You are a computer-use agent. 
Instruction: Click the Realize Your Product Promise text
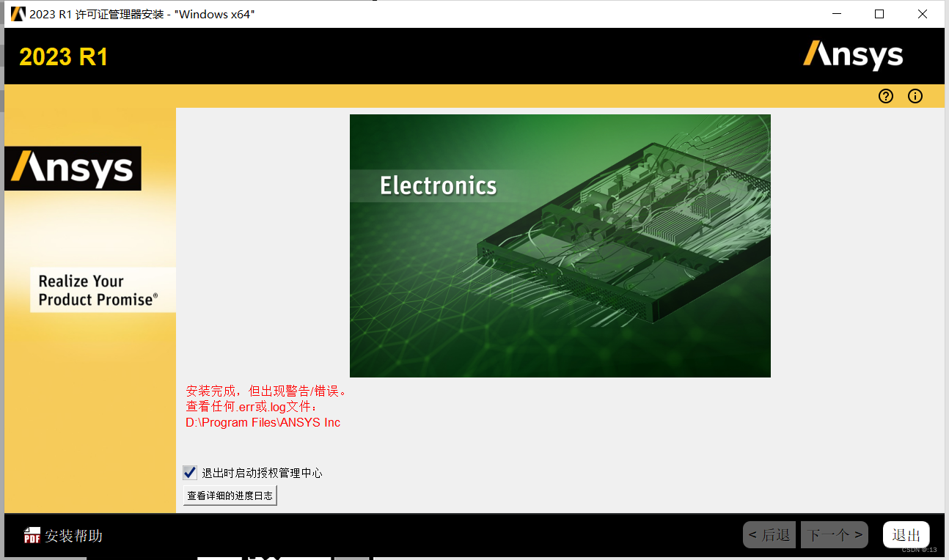pyautogui.click(x=98, y=290)
